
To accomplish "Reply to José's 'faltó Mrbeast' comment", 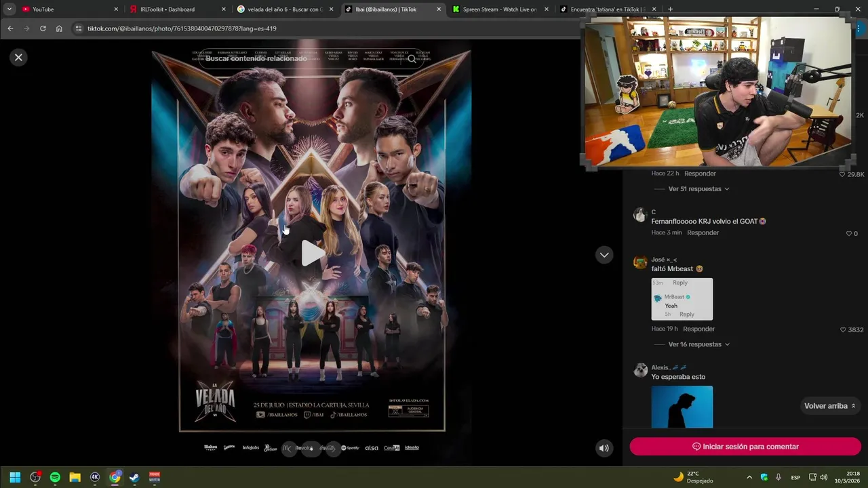I will 698,329.
